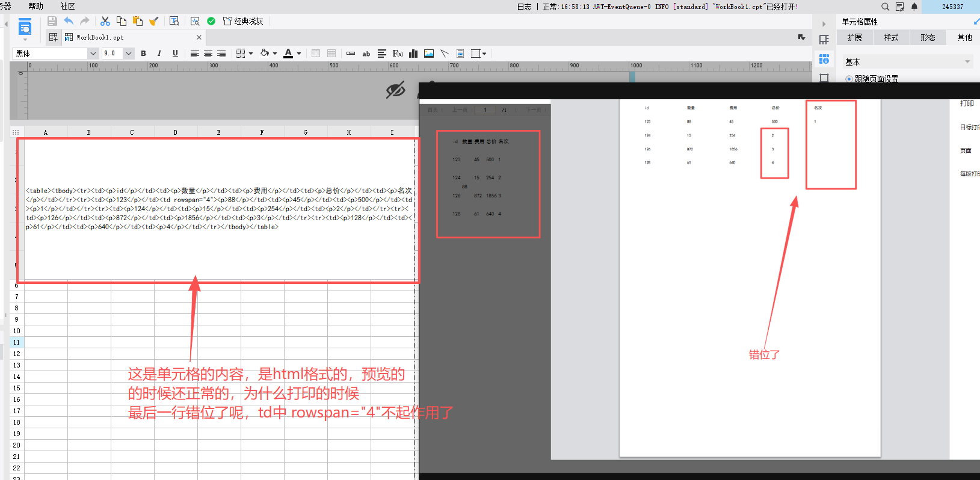The image size is (980, 480).
Task: Click the redo arrow icon
Action: pyautogui.click(x=85, y=21)
